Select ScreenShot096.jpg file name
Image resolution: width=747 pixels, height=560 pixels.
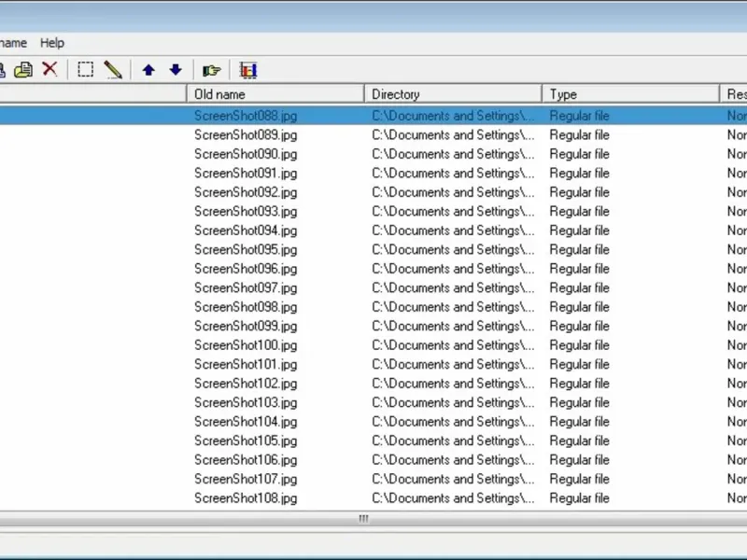246,269
